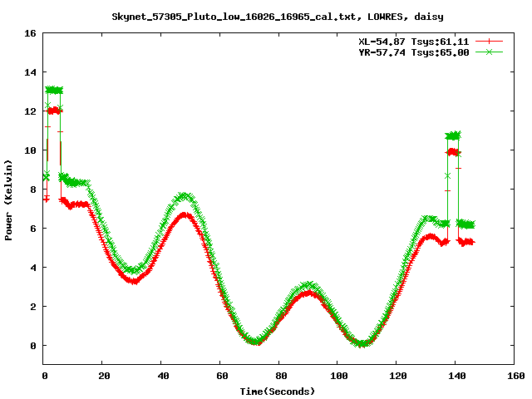Viewport: 532px width, 399px height.
Task: Click the Power (Kelvin) y-axis label
Action: coord(8,200)
